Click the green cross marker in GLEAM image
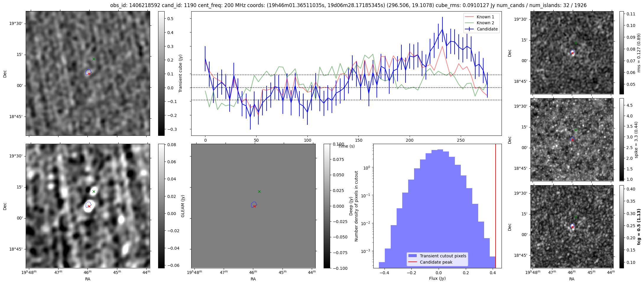This screenshot has width=644, height=284. [94, 191]
